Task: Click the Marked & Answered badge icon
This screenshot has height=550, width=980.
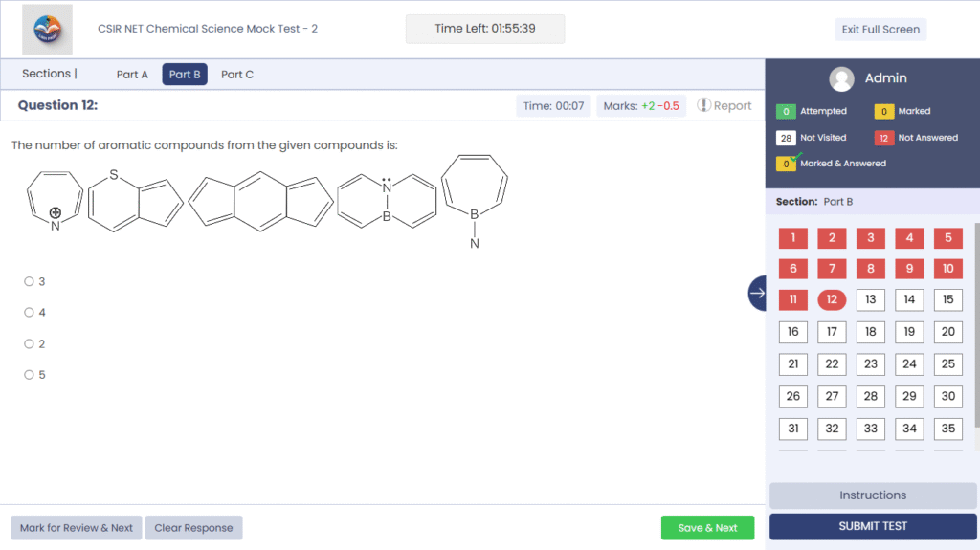Action: pos(787,164)
